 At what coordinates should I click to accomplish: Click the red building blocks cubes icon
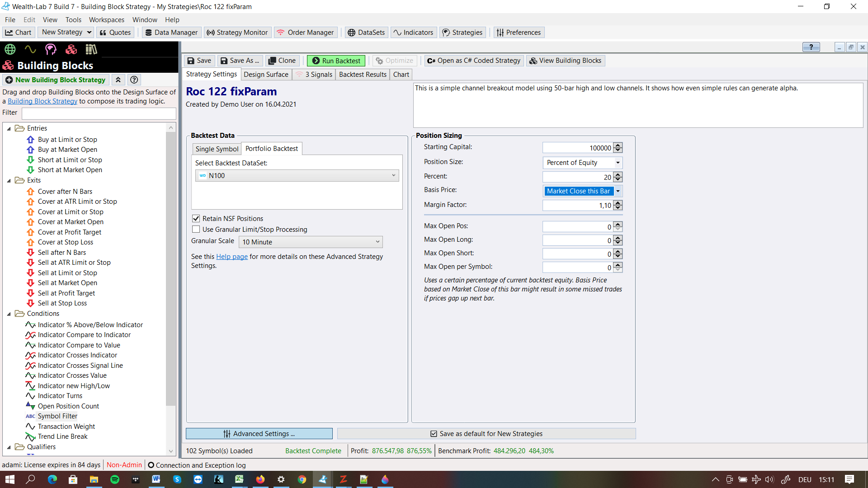[71, 49]
